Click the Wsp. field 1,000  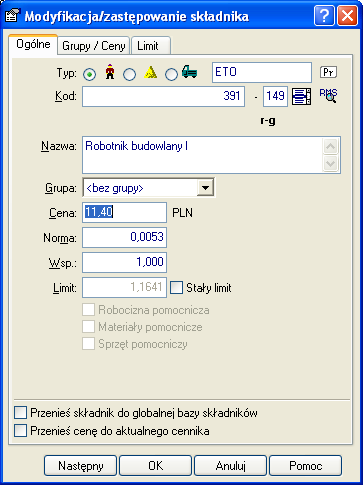tap(124, 262)
